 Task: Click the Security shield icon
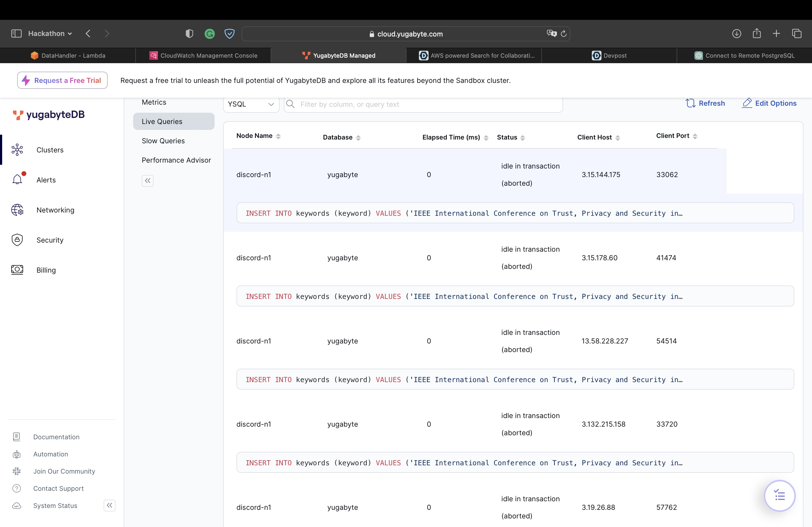17,240
